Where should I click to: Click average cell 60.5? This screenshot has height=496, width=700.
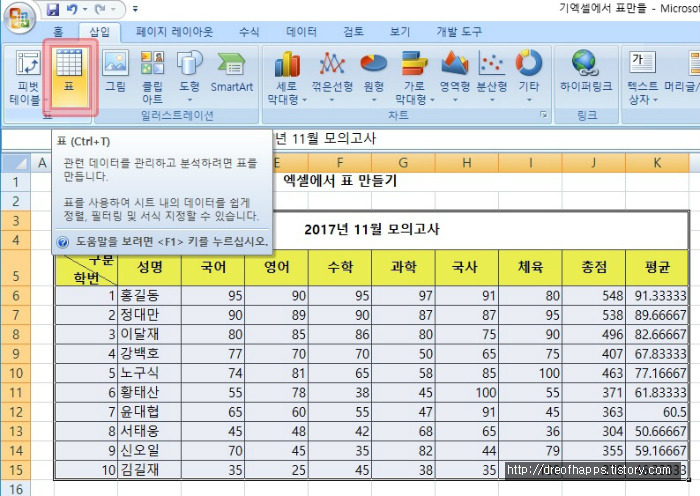tap(657, 412)
